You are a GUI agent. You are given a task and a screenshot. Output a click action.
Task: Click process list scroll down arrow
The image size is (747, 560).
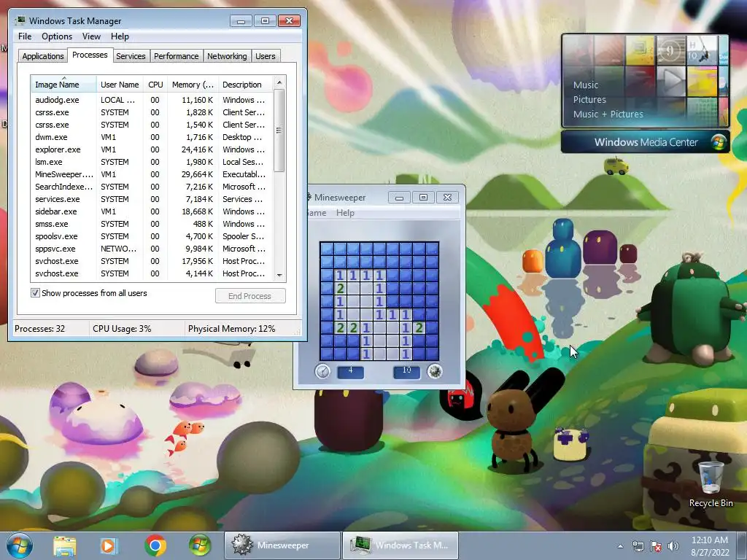pyautogui.click(x=279, y=275)
